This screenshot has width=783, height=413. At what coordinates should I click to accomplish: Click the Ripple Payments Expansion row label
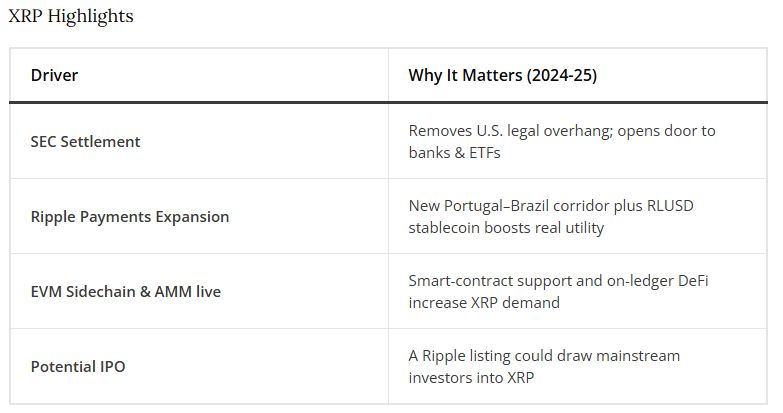point(129,216)
